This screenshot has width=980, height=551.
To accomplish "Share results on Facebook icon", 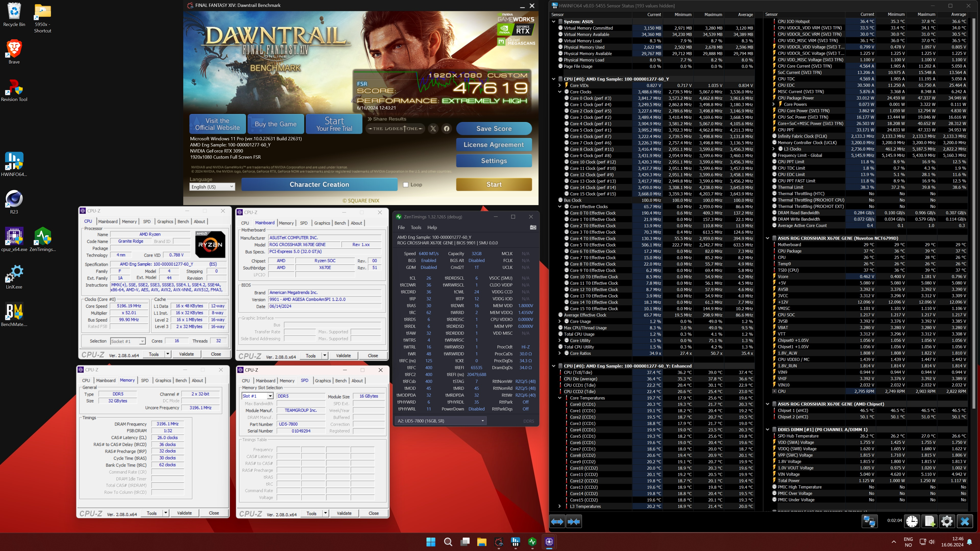I will click(x=447, y=129).
